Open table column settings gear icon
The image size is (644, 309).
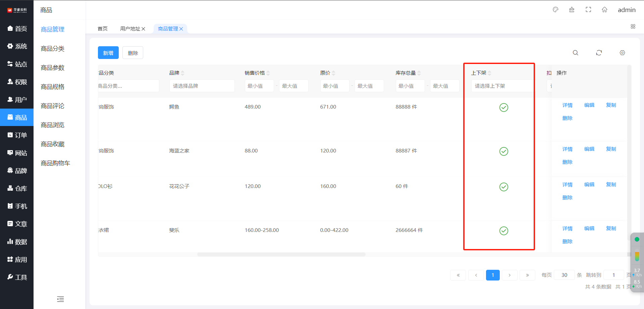tap(622, 53)
